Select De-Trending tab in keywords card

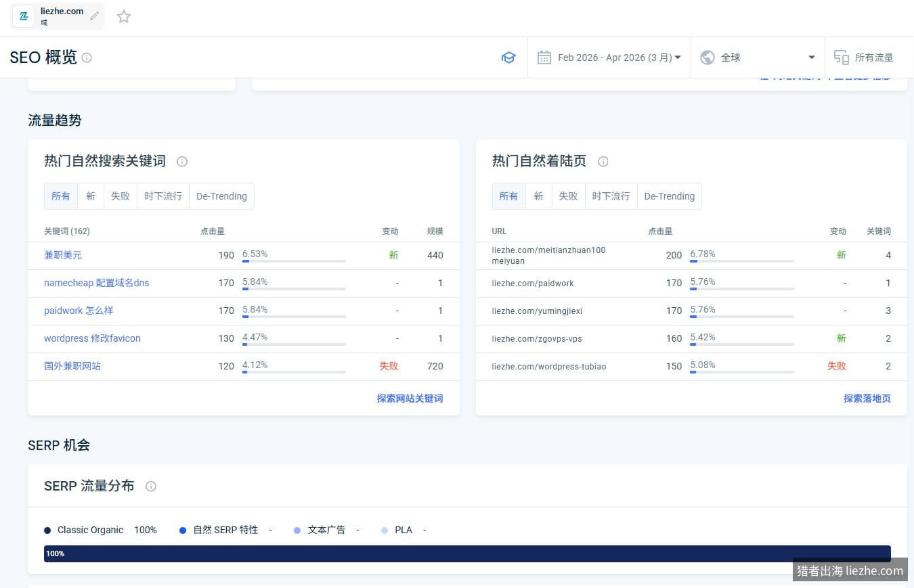221,196
